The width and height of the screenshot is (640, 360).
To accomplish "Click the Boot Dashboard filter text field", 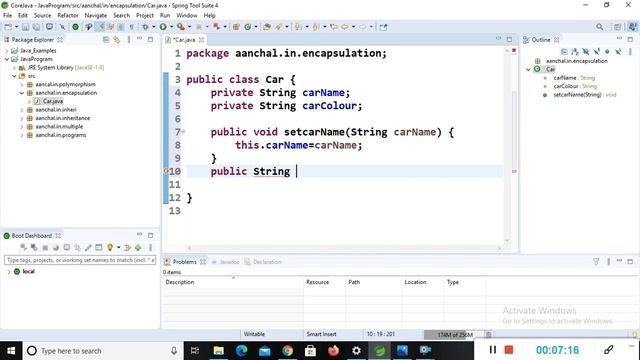I will pyautogui.click(x=80, y=260).
